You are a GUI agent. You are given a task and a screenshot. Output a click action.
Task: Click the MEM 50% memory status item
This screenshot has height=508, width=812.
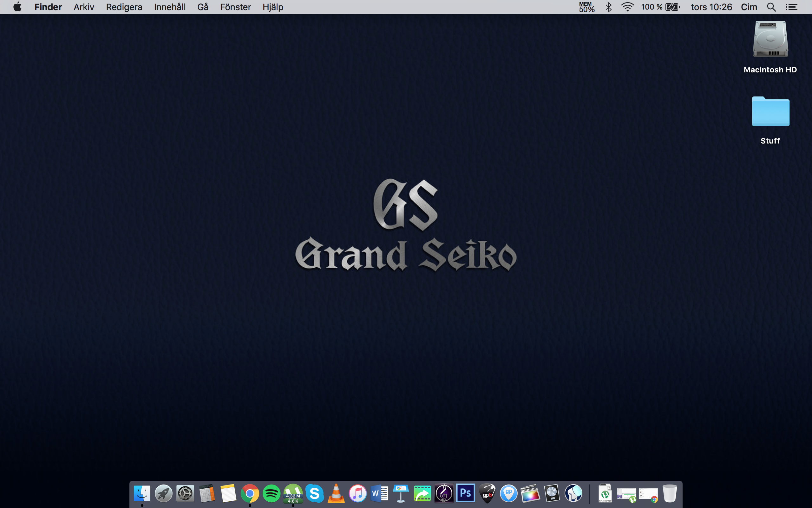pos(586,7)
